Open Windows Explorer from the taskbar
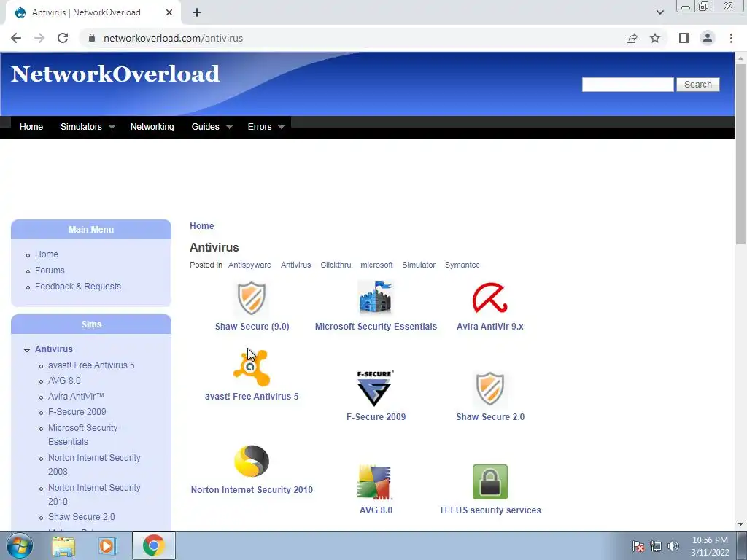The width and height of the screenshot is (747, 560). [63, 545]
